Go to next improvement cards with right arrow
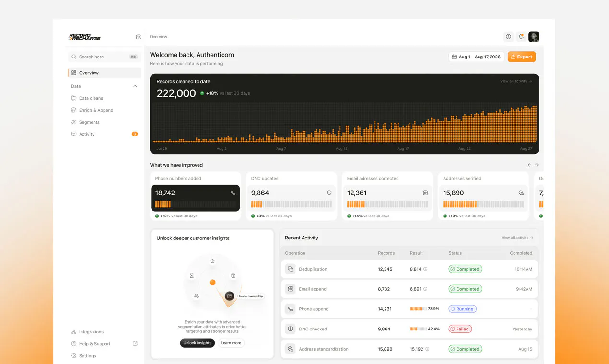This screenshot has height=364, width=609. pyautogui.click(x=537, y=165)
